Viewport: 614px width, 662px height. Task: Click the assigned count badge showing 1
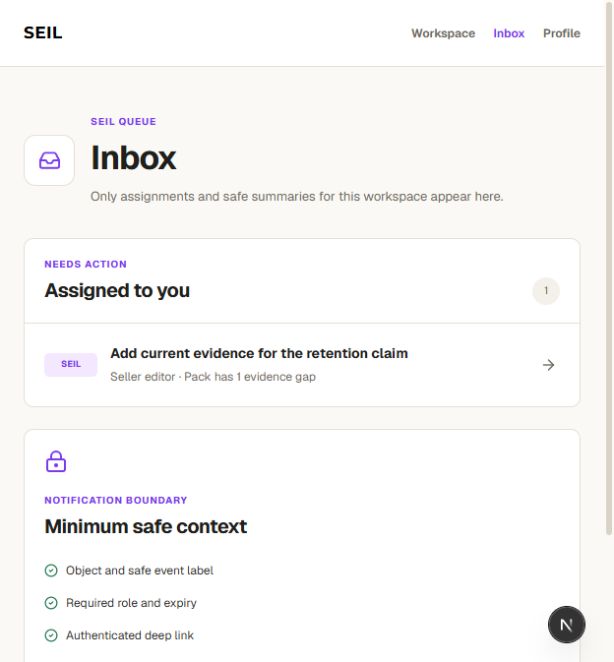point(546,291)
